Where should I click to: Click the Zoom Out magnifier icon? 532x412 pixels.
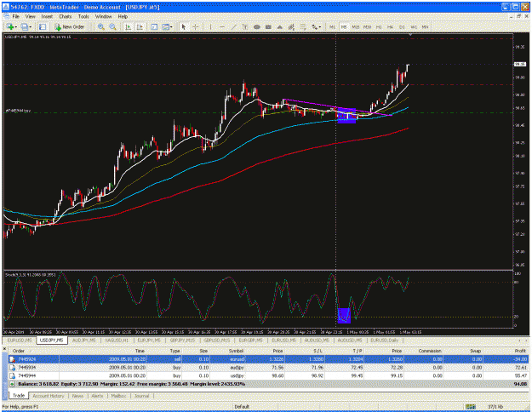[112, 26]
